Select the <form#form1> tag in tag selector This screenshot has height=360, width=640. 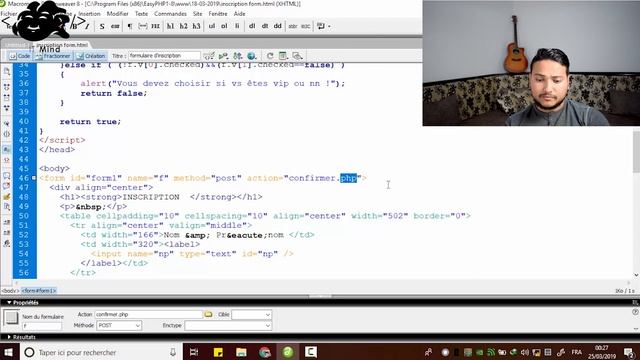(39, 291)
